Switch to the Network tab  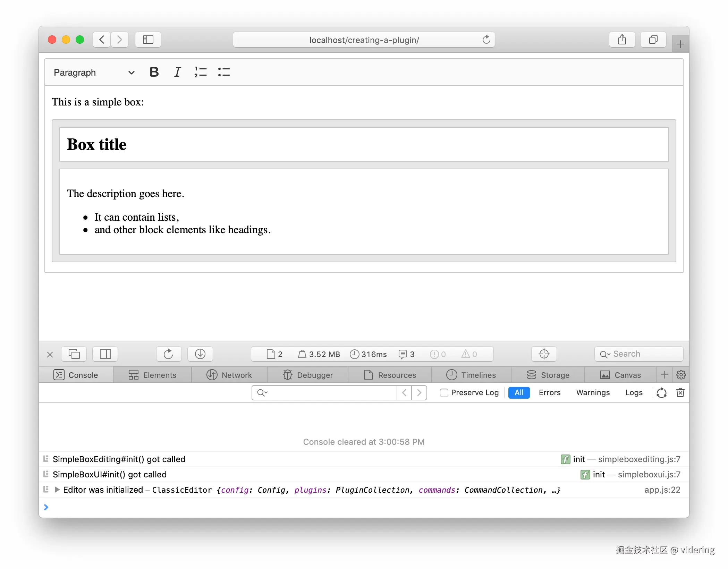coord(229,375)
